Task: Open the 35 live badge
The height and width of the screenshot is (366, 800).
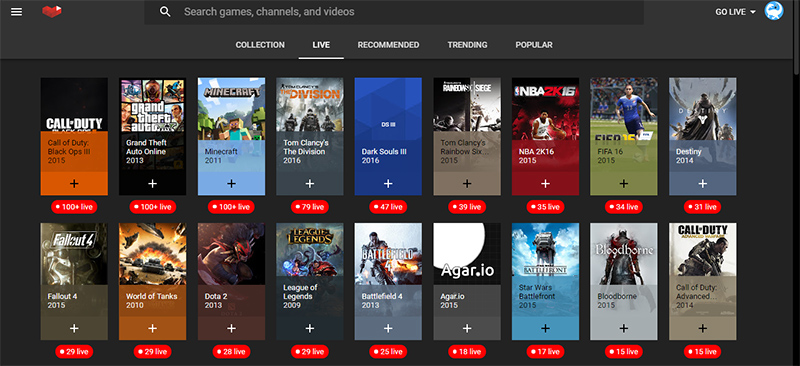Action: [x=545, y=207]
